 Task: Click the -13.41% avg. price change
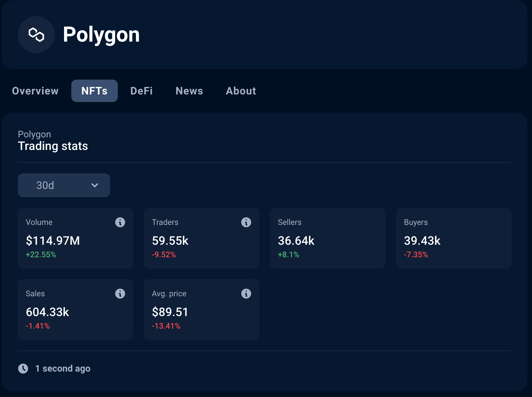(x=166, y=326)
